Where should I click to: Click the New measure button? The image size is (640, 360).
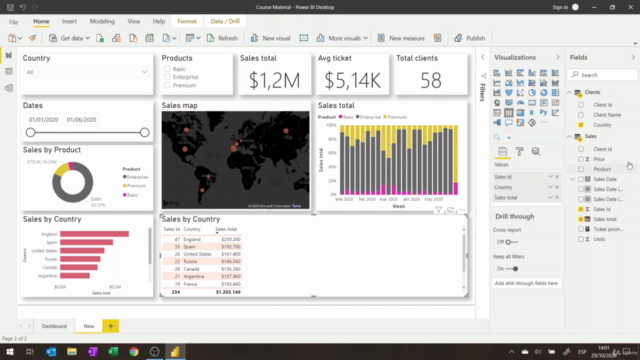tap(401, 38)
